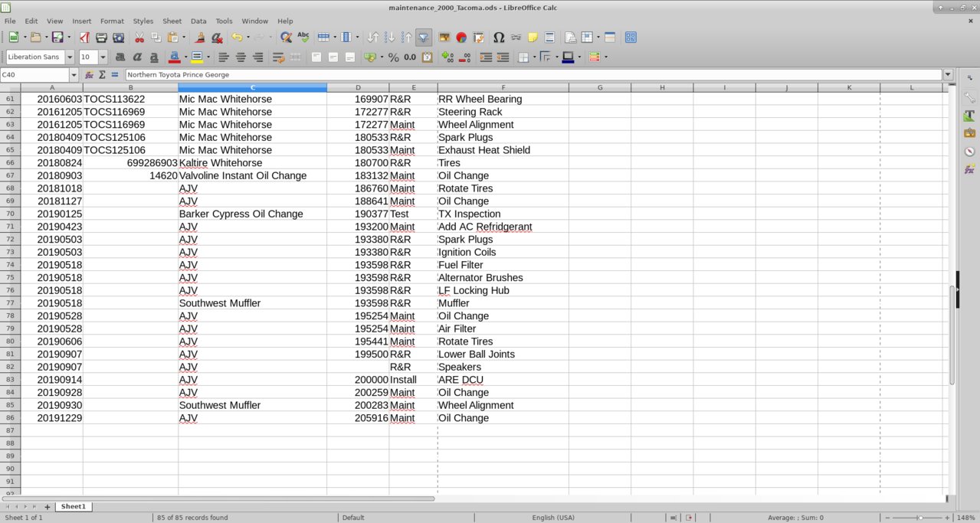Format as percent
980x523 pixels.
coord(393,57)
